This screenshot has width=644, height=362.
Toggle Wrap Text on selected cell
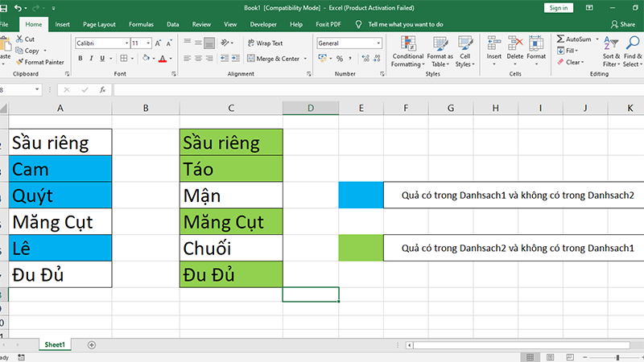[x=266, y=43]
